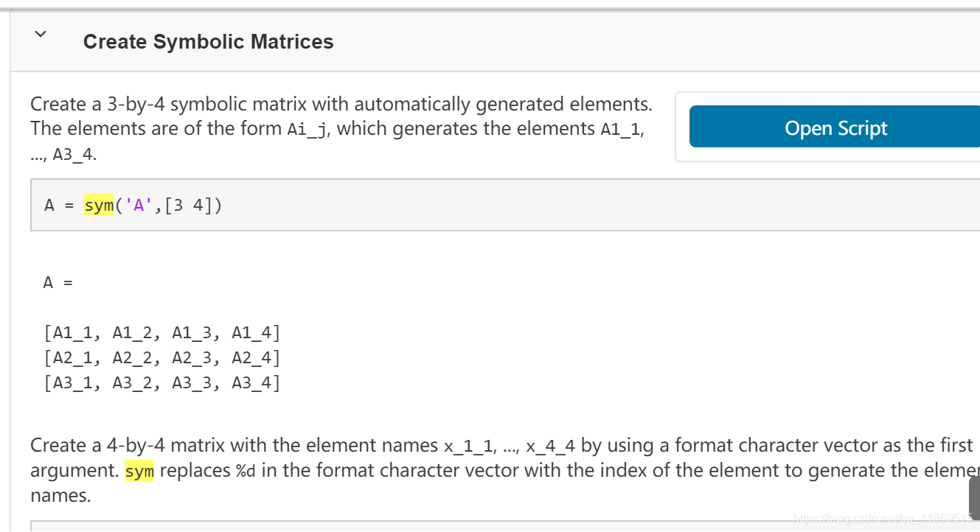Viewport: 980px width, 532px height.
Task: Click the inline code A3_4 in description
Action: (x=74, y=155)
